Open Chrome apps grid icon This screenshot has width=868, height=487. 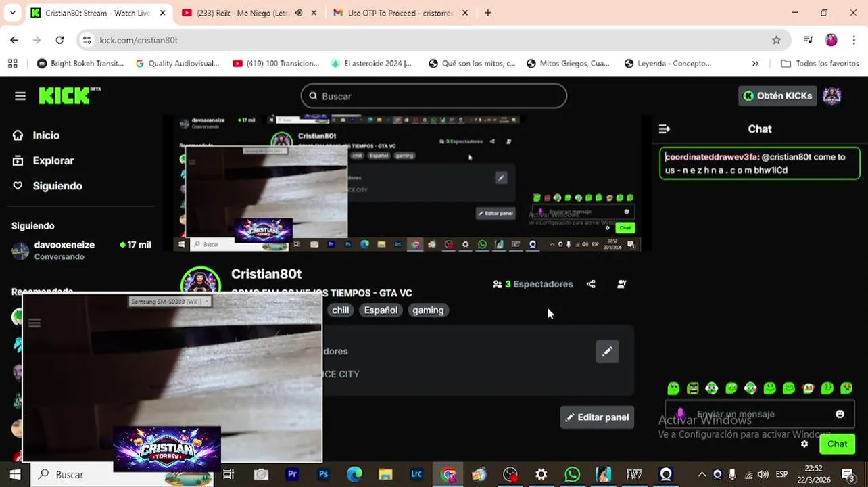tap(12, 63)
